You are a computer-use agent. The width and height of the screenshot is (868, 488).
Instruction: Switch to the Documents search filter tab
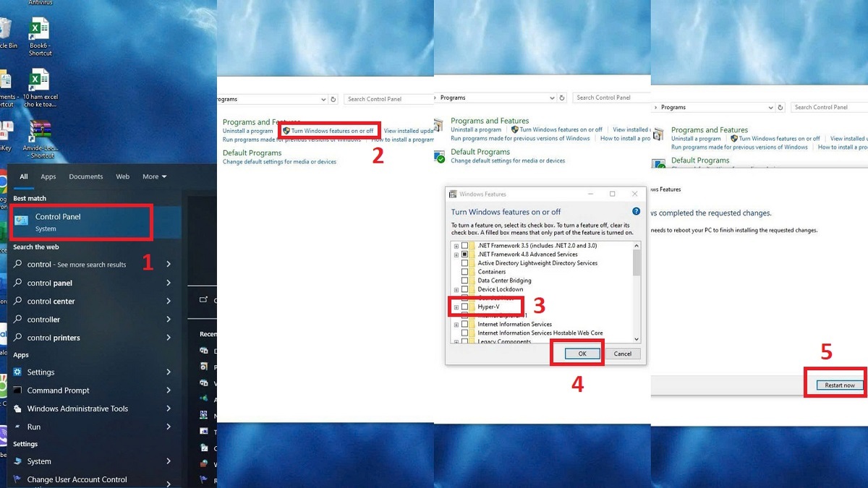[x=86, y=176]
